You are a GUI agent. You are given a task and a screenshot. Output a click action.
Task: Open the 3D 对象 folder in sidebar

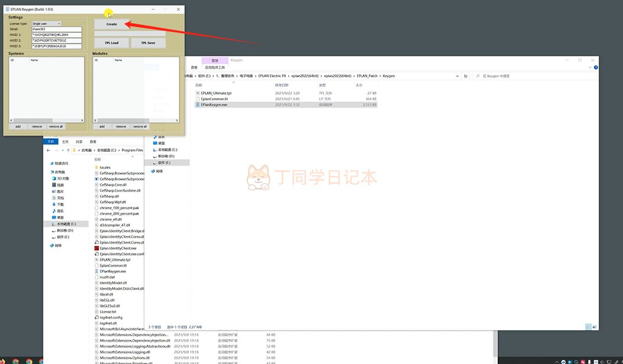[63, 178]
